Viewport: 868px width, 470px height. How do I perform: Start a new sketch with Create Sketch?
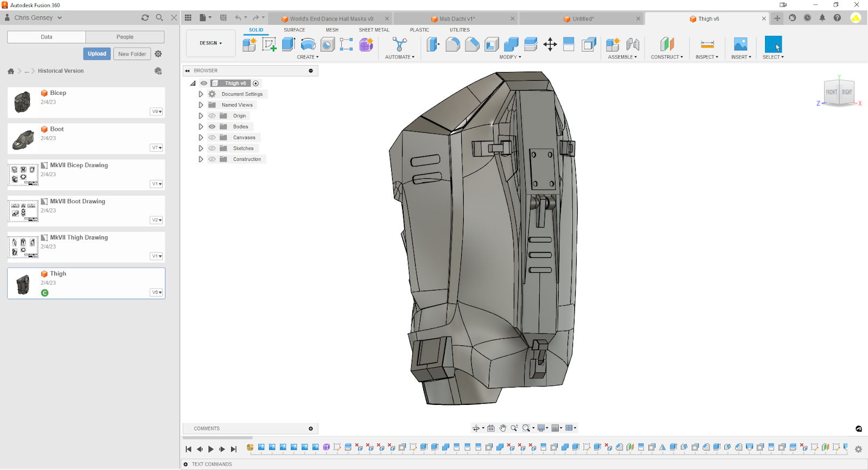269,44
